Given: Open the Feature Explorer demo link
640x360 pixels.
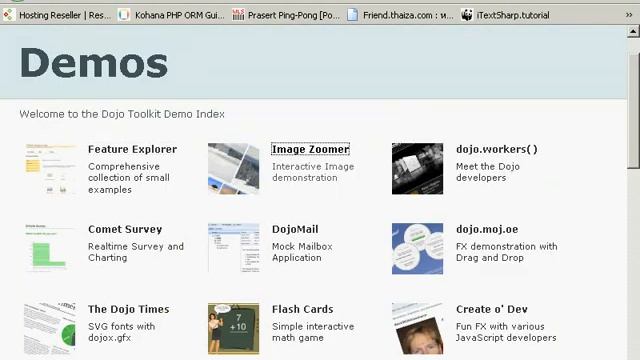Looking at the screenshot, I should point(133,149).
